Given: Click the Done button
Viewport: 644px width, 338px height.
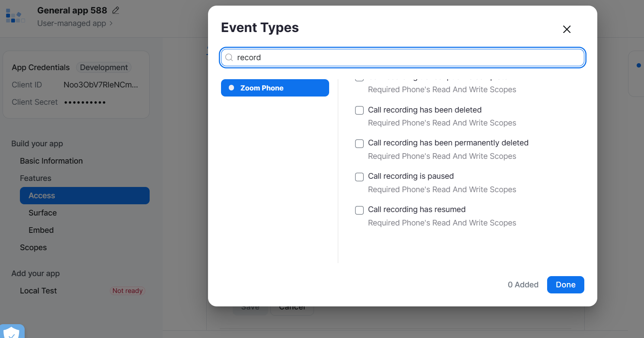Looking at the screenshot, I should [x=566, y=285].
